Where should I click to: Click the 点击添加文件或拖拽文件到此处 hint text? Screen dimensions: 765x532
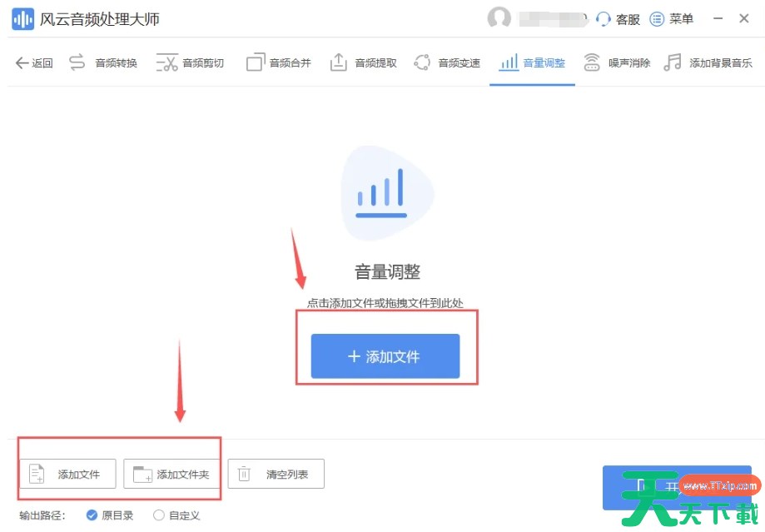385,303
